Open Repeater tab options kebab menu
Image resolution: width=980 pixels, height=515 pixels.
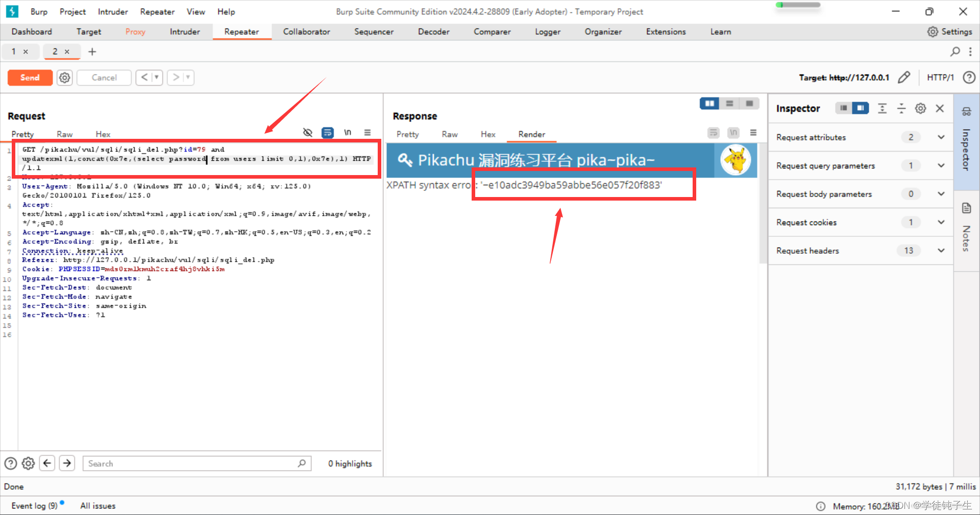(x=970, y=52)
